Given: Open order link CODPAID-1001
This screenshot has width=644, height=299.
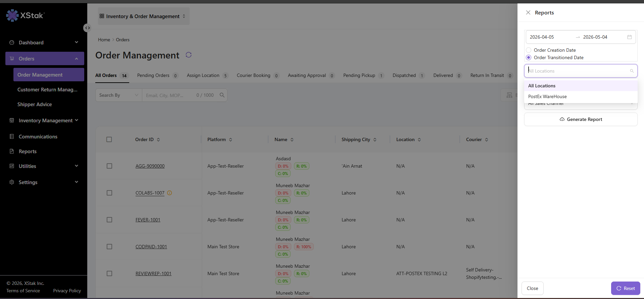Looking at the screenshot, I should pos(151,247).
